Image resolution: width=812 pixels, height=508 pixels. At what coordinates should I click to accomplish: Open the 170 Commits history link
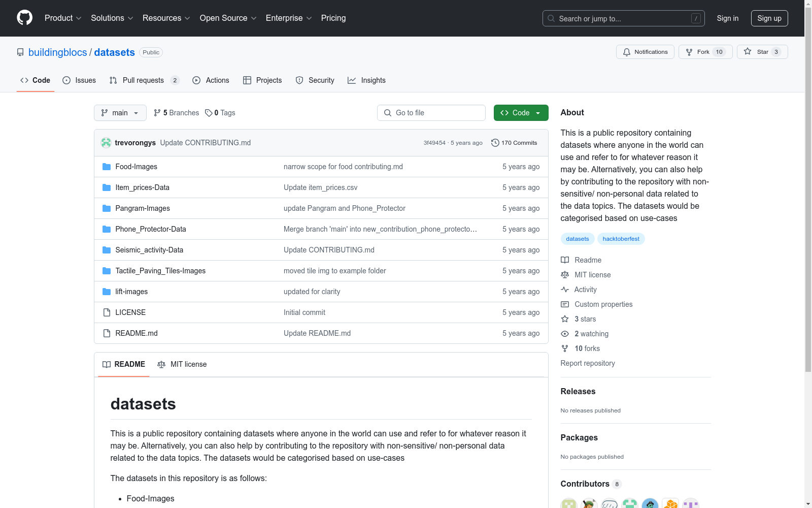(x=514, y=143)
